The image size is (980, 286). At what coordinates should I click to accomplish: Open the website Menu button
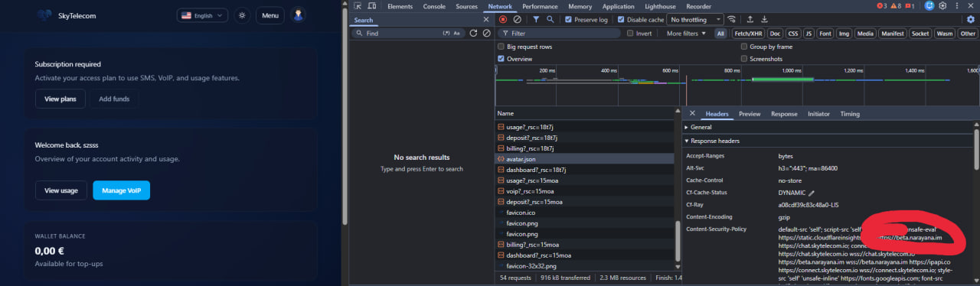(x=269, y=15)
